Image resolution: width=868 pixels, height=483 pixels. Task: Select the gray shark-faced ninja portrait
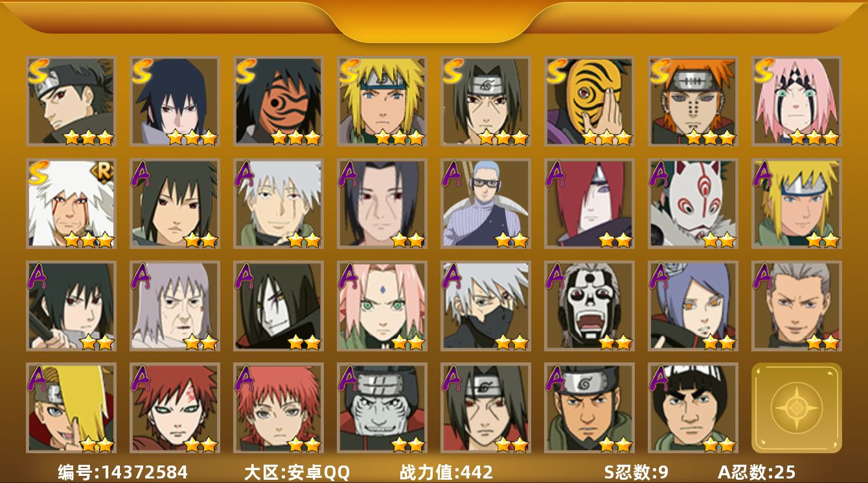(x=382, y=408)
